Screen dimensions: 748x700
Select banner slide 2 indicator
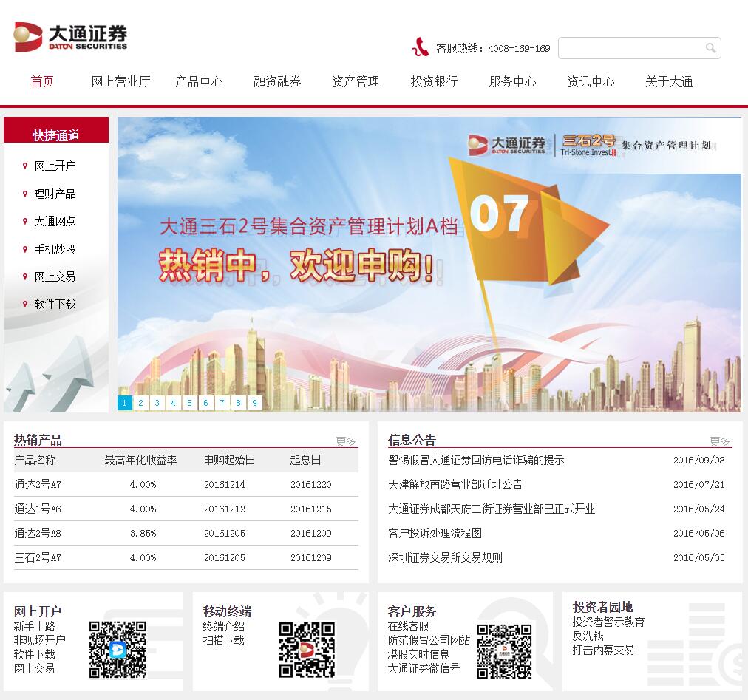140,403
